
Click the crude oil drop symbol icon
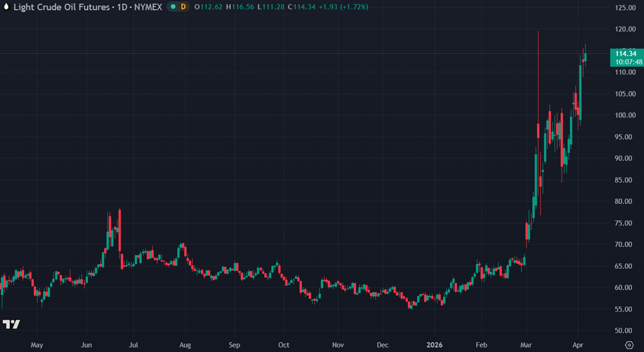6,6
